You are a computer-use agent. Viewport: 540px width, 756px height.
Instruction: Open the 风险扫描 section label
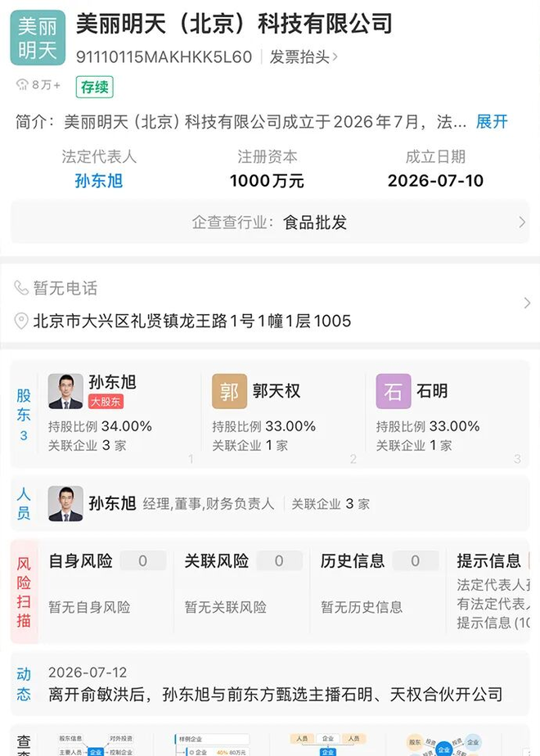pyautogui.click(x=24, y=592)
